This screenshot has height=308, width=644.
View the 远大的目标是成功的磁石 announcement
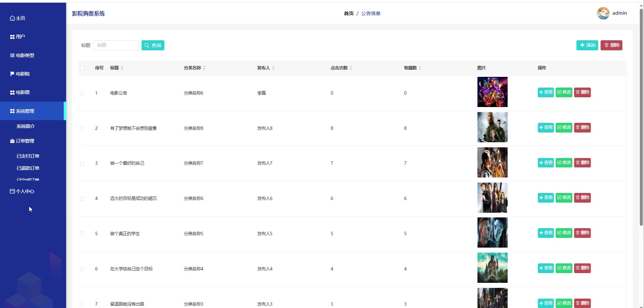[x=546, y=198]
